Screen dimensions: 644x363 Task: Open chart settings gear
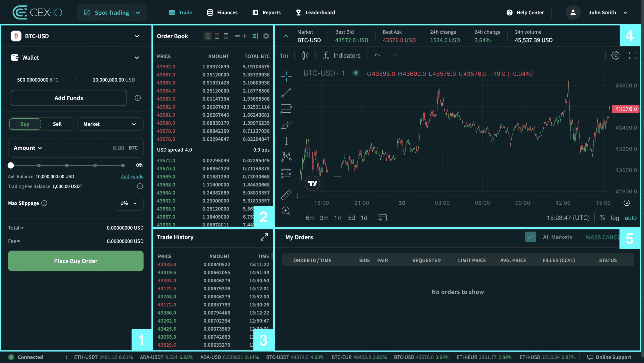tap(616, 55)
